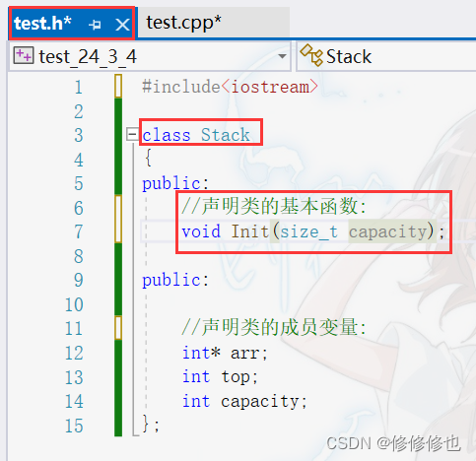Click the C++ project icon beside test_24_3_4
Viewport: 476px width, 461px height.
[x=24, y=55]
